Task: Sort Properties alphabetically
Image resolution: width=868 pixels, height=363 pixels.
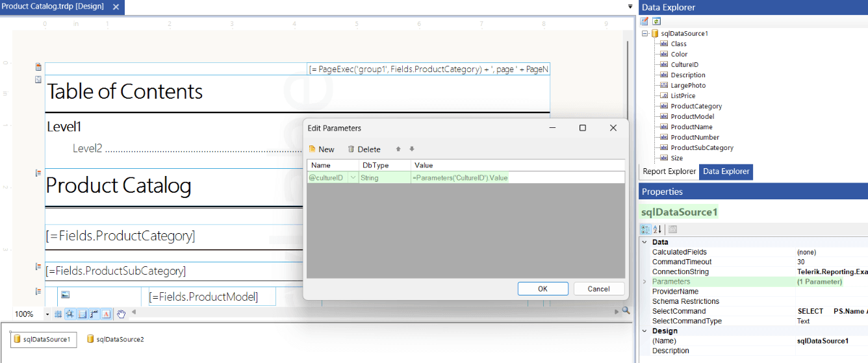Action: 657,229
